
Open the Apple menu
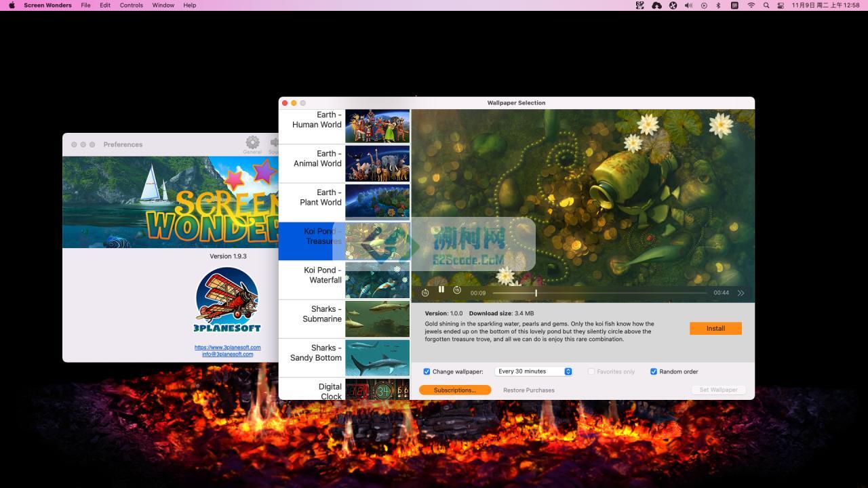(12, 5)
